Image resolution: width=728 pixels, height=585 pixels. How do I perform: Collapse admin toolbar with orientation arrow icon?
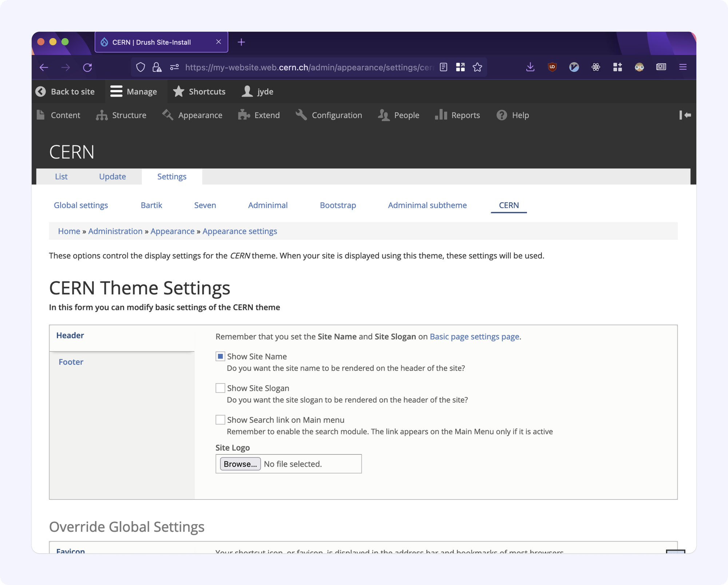[x=685, y=115]
